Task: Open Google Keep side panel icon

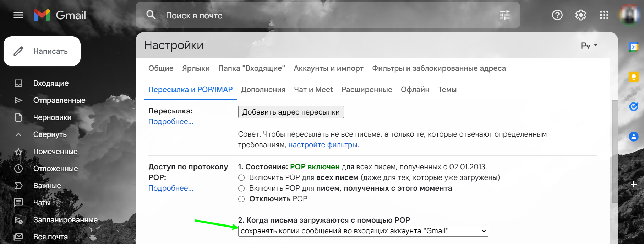Action: (633, 76)
